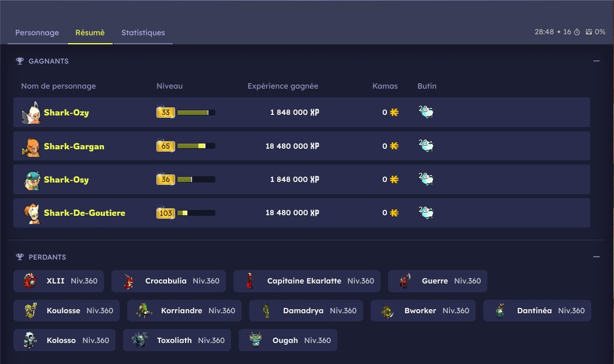
Task: Click the loot item in Shark-De-Goutiere row
Action: pyautogui.click(x=425, y=213)
